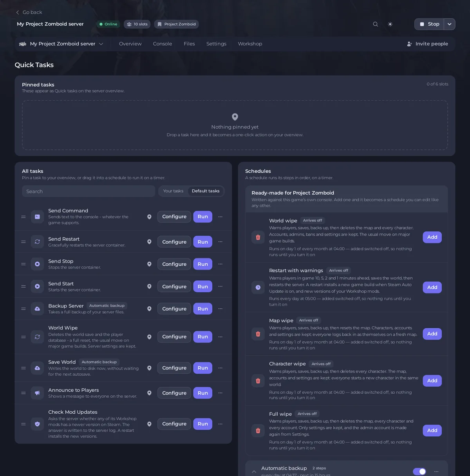Click the Check Mod Updates shield icon
470x476 pixels.
[x=37, y=424]
